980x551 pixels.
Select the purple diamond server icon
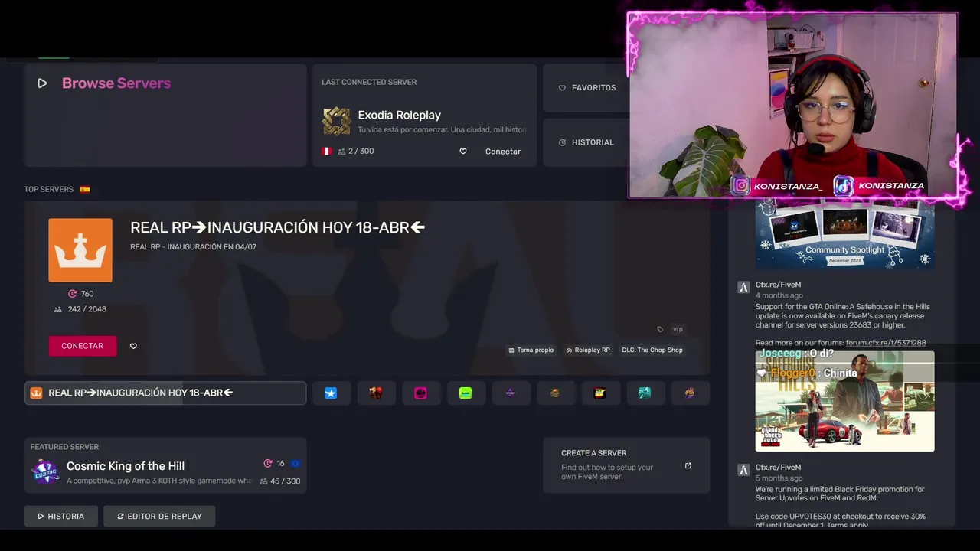(x=511, y=393)
